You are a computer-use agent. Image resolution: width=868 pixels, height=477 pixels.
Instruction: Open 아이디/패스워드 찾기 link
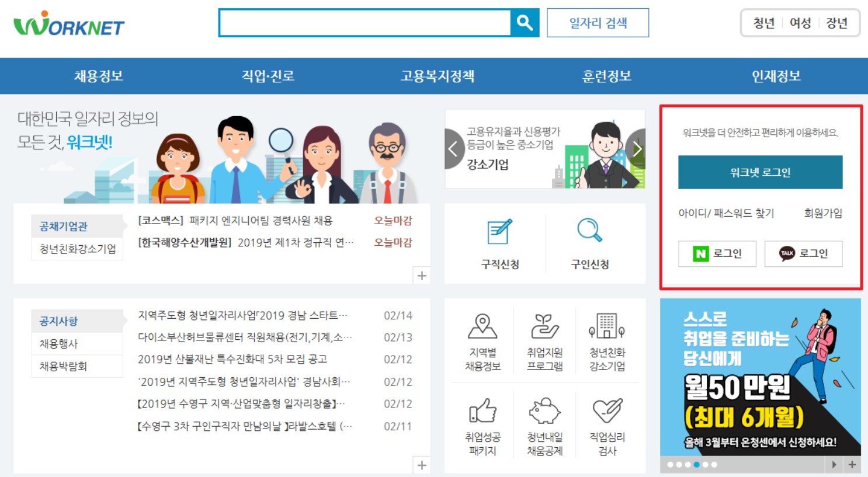(726, 213)
